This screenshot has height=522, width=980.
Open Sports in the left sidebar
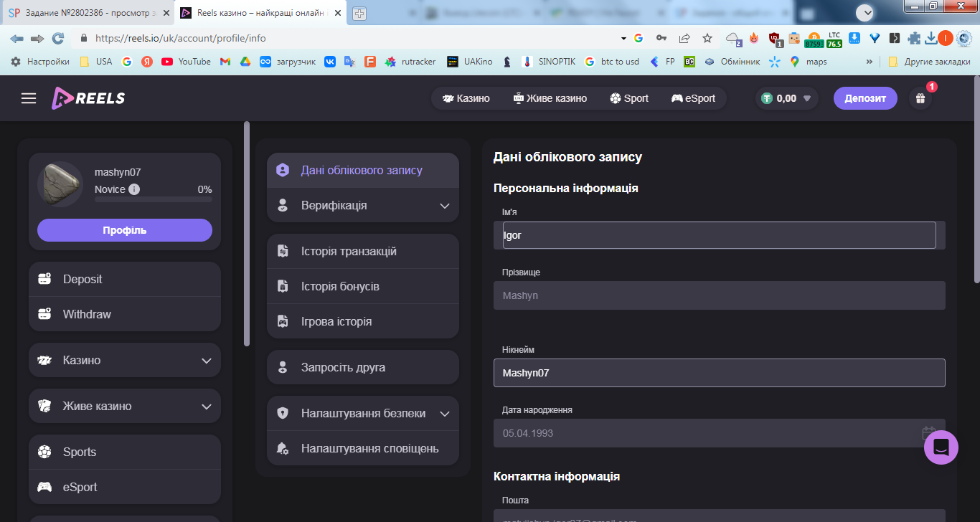(x=125, y=452)
